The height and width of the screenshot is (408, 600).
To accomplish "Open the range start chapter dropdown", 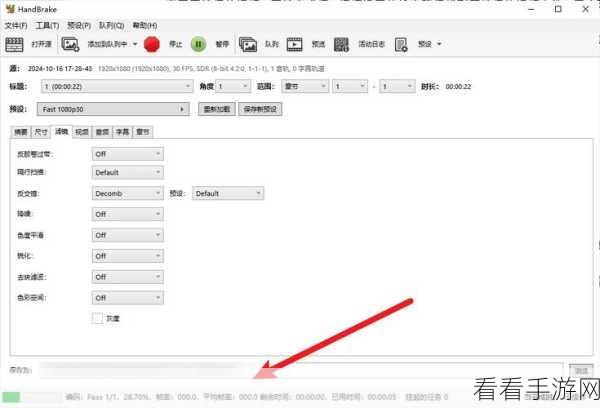I will 350,86.
